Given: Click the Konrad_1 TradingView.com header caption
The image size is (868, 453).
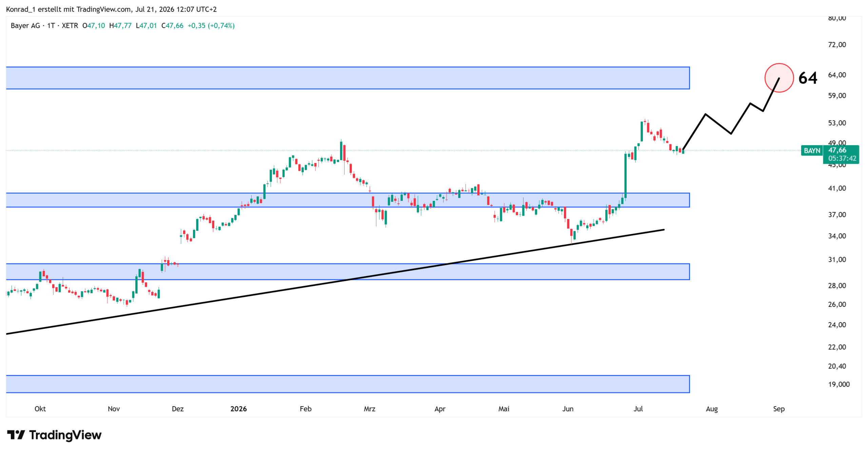Looking at the screenshot, I should tap(111, 9).
